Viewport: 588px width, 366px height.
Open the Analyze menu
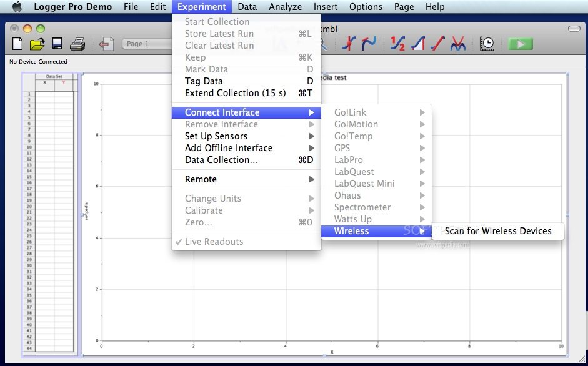click(x=286, y=7)
